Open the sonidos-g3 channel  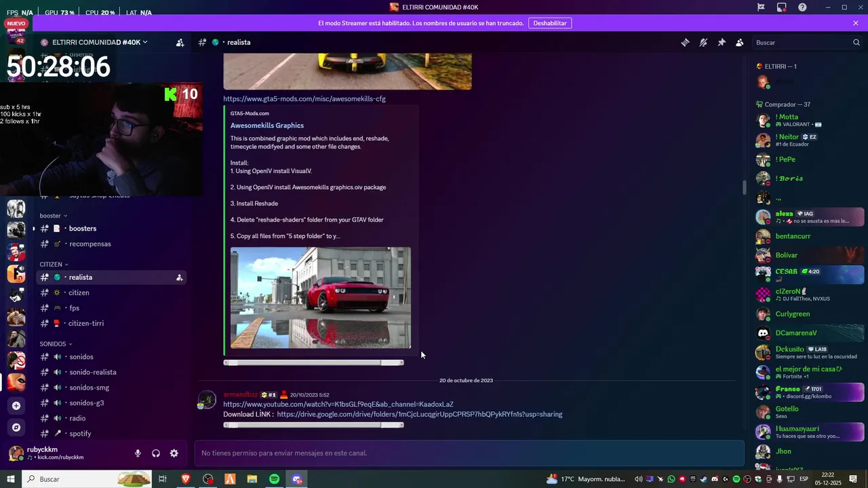[x=111, y=403]
